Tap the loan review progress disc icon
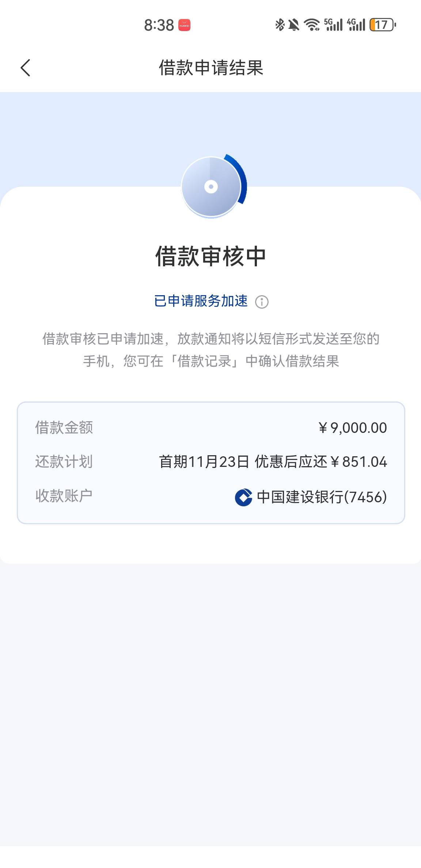This screenshot has height=868, width=421. coord(212,187)
